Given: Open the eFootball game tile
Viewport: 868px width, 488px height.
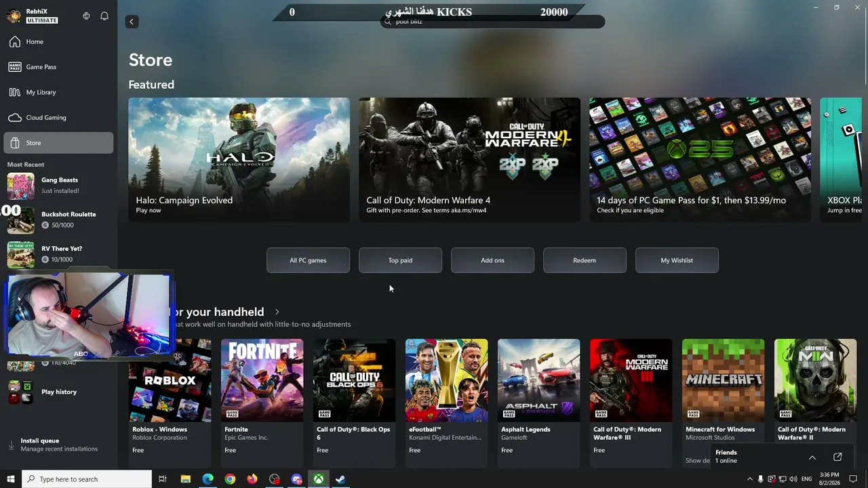Looking at the screenshot, I should pos(446,403).
